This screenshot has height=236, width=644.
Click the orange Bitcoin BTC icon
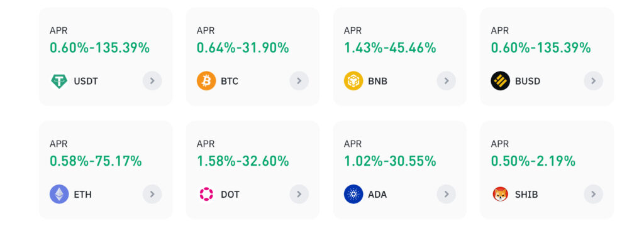coord(206,81)
